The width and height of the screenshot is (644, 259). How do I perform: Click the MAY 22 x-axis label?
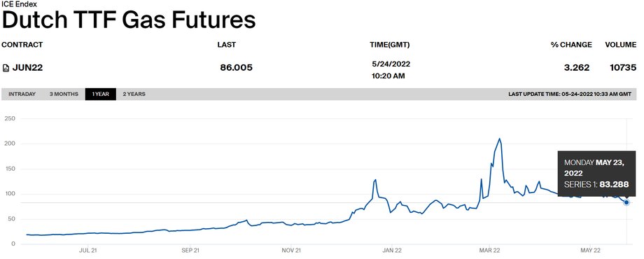tap(591, 250)
